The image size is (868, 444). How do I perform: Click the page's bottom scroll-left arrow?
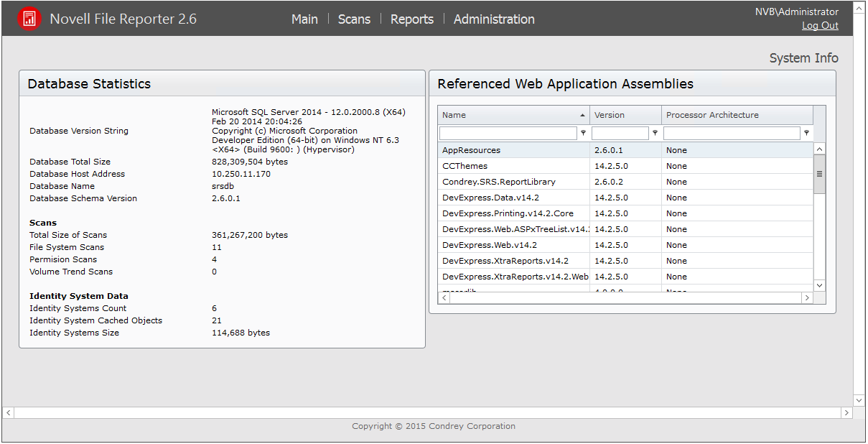tap(9, 413)
